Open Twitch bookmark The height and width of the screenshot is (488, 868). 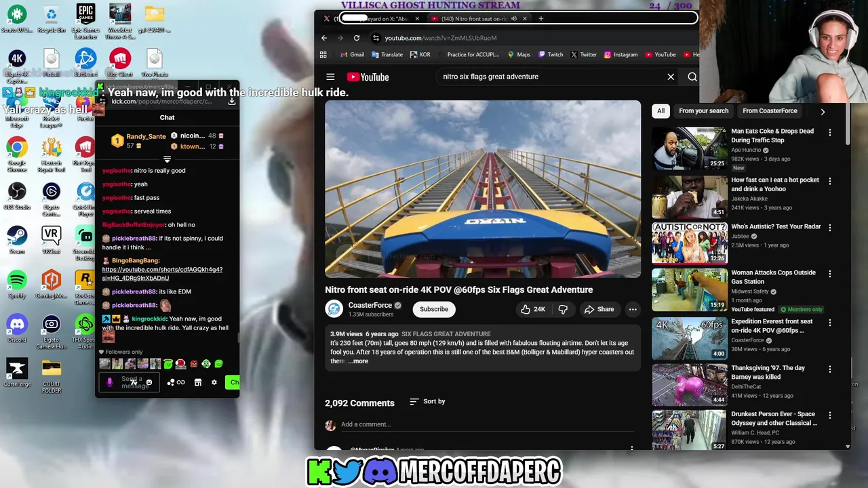pyautogui.click(x=551, y=55)
